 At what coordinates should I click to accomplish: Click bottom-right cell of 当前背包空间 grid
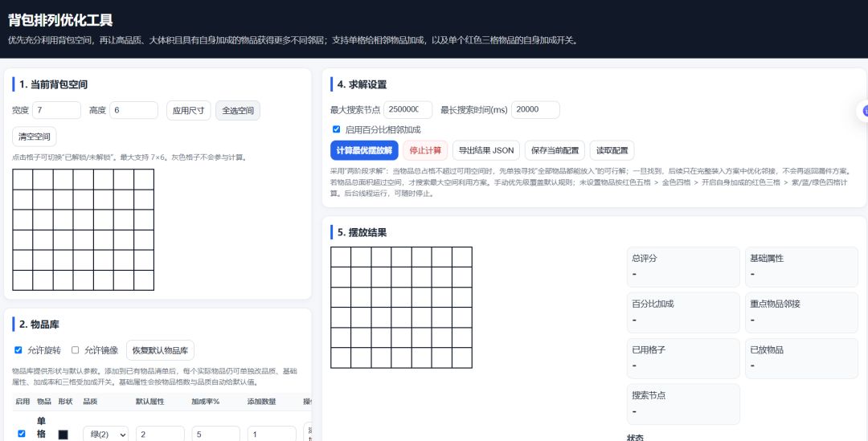(x=144, y=280)
